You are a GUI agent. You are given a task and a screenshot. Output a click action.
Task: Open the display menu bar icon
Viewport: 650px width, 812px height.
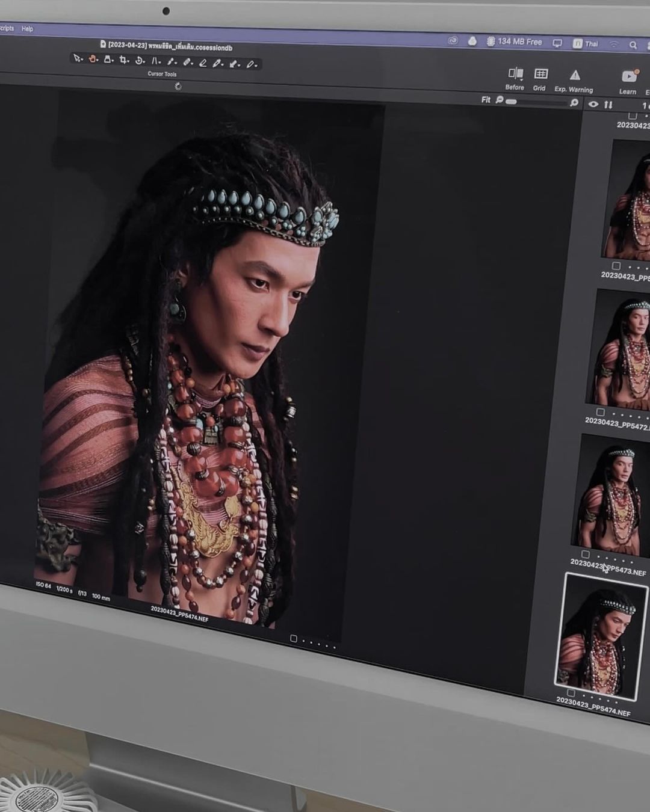click(557, 43)
